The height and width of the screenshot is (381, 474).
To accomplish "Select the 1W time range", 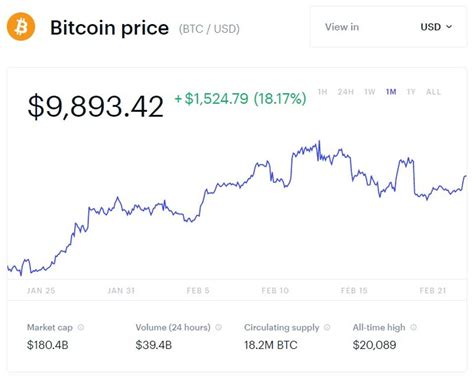I will [370, 92].
